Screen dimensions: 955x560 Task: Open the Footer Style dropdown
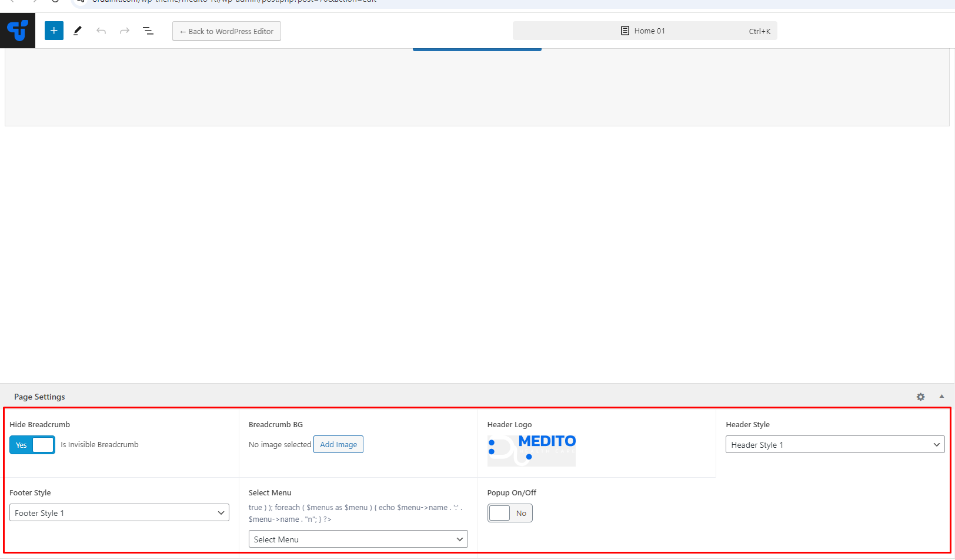coord(119,513)
